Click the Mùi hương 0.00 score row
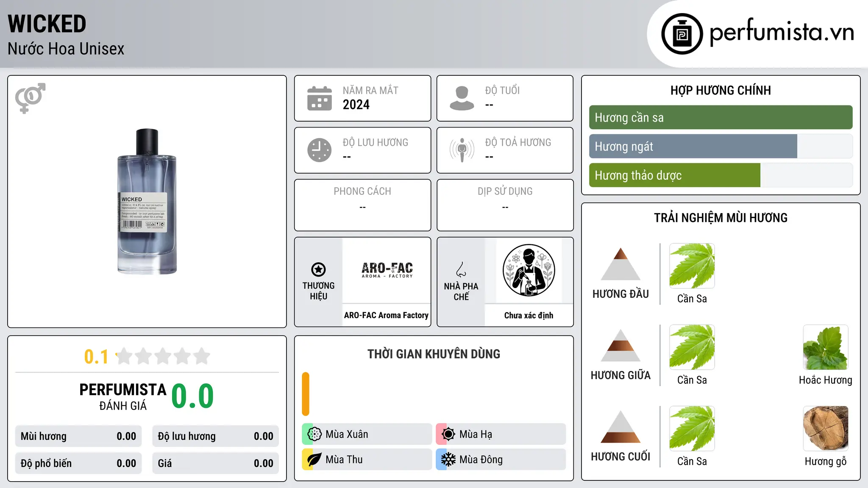The width and height of the screenshot is (868, 488). point(78,436)
